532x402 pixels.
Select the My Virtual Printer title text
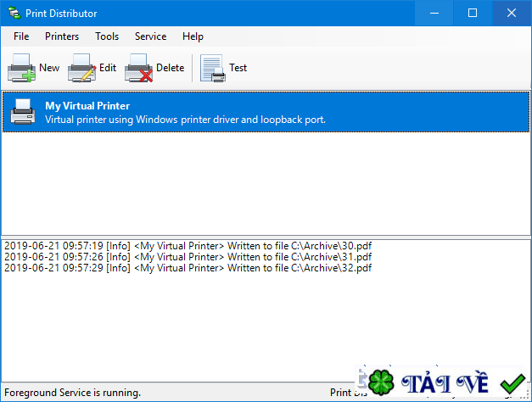(87, 106)
